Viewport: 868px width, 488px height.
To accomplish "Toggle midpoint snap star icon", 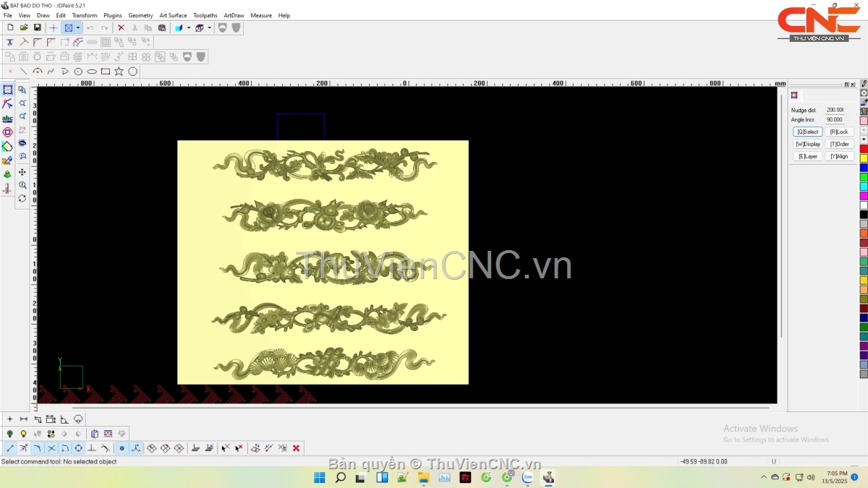I will coord(24,448).
